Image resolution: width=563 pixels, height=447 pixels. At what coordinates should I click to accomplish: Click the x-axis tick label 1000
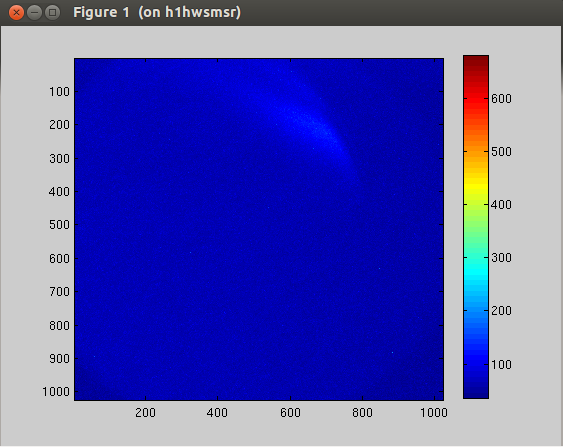click(434, 413)
